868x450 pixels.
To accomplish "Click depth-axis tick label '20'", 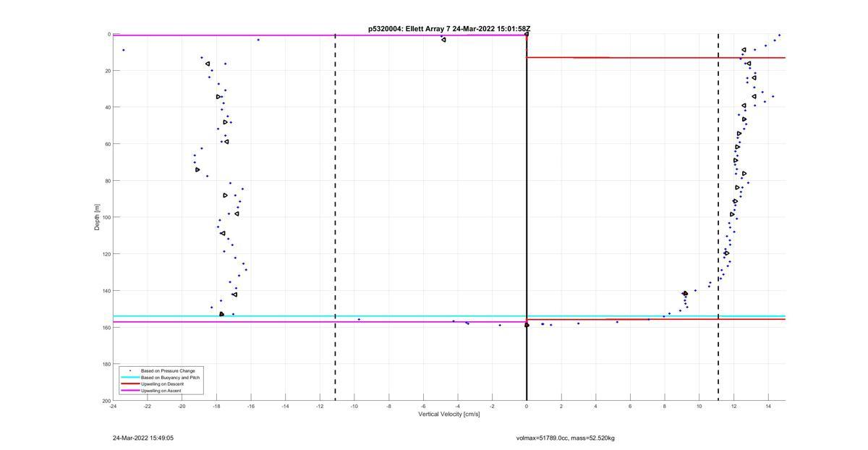I will (107, 71).
